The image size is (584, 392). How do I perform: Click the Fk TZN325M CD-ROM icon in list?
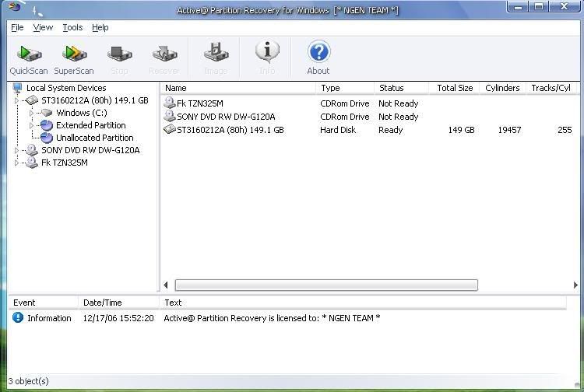click(x=170, y=103)
